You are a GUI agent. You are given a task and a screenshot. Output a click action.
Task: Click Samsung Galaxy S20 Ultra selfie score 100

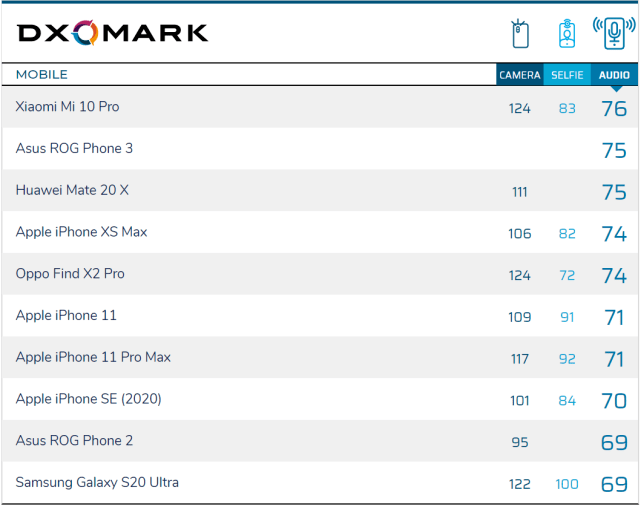coord(567,484)
